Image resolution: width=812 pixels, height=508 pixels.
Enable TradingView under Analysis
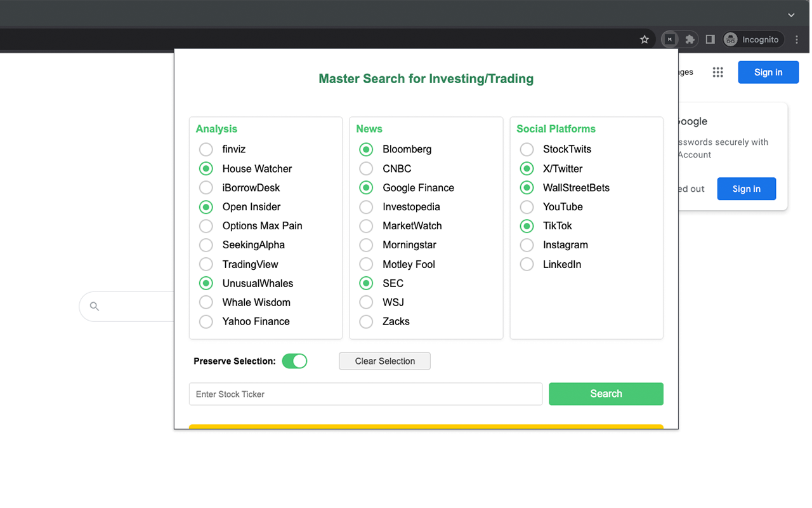(206, 264)
